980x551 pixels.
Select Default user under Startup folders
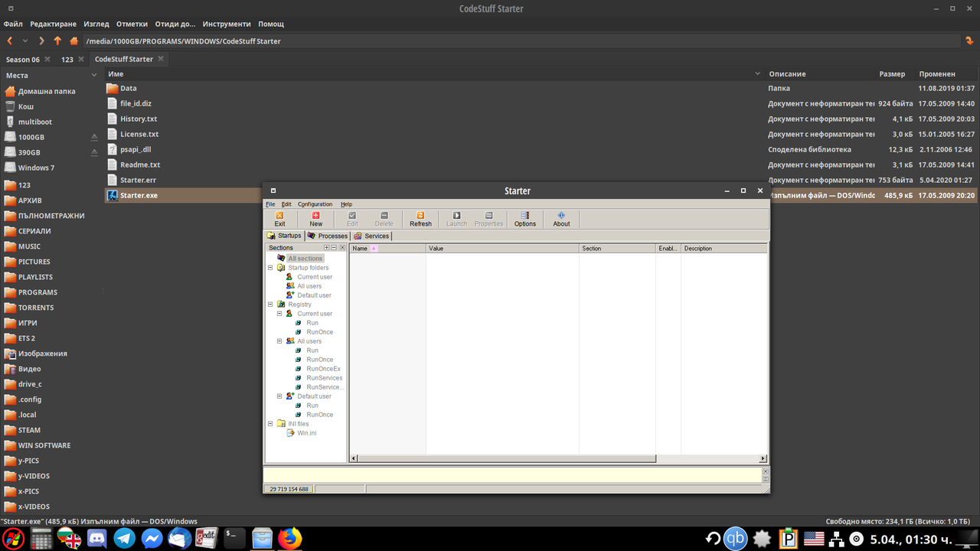coord(314,295)
